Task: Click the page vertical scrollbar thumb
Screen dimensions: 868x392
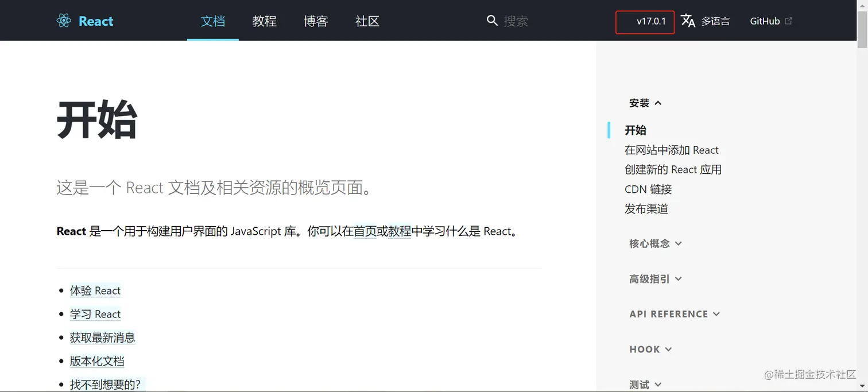Action: tap(862, 29)
